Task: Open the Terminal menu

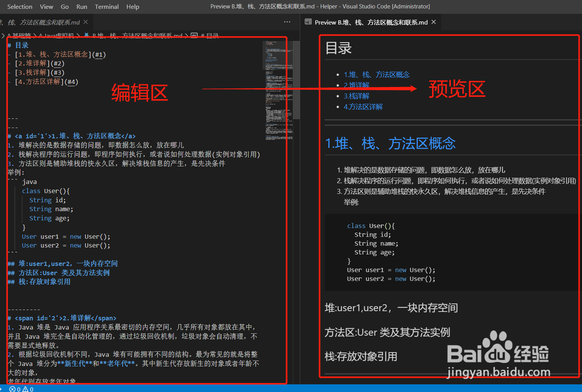Action: 107,7
